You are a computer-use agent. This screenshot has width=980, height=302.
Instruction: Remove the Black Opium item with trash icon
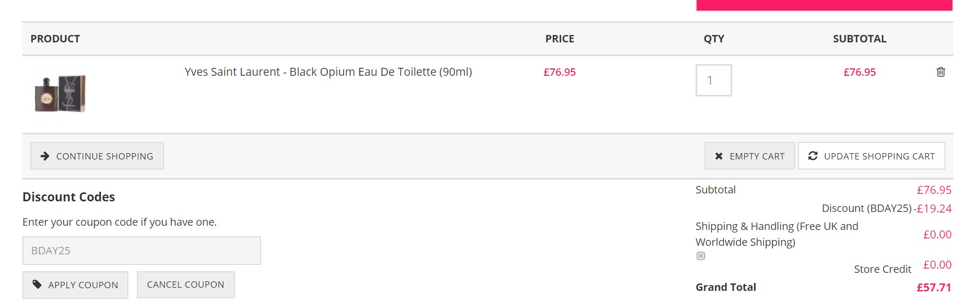tap(941, 72)
